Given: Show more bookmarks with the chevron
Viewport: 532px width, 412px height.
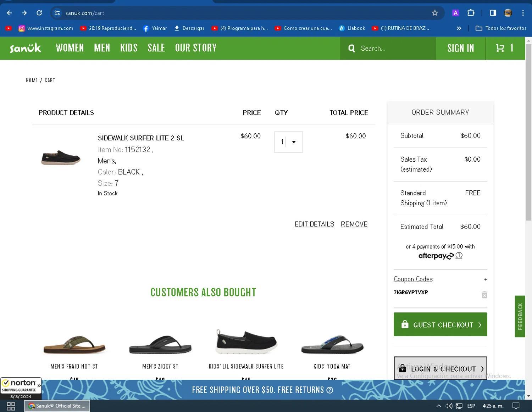Looking at the screenshot, I should coord(459,28).
